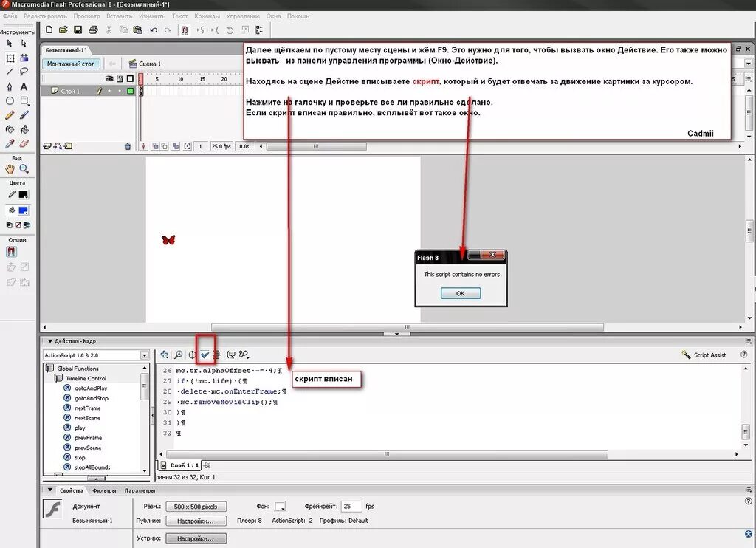
Task: Select the Pencil tool
Action: [x=10, y=115]
